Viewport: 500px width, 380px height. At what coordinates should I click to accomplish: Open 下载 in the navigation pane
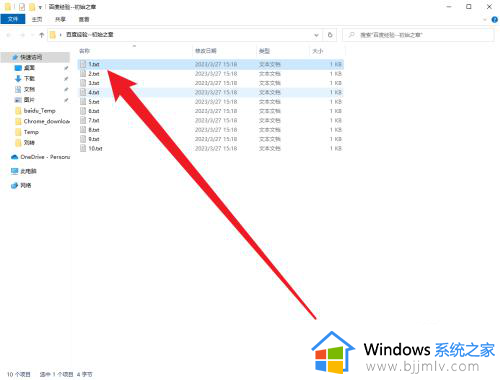[x=29, y=79]
